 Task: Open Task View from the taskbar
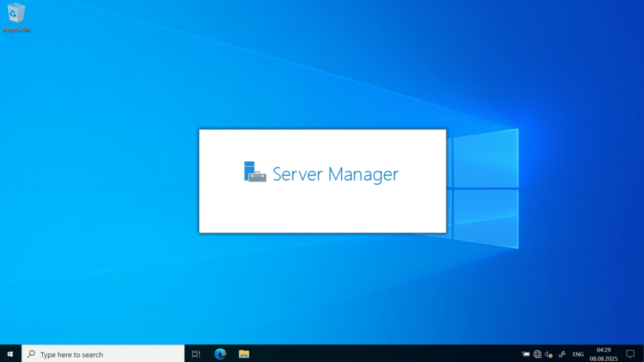196,354
